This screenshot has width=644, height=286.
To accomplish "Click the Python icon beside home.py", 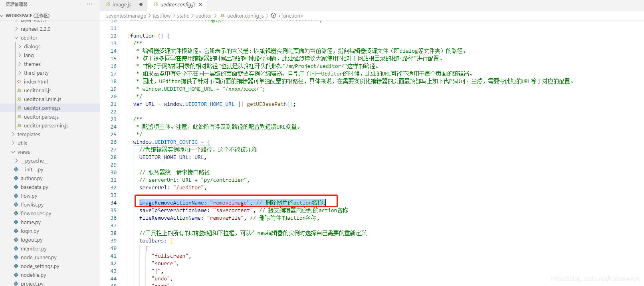I will (16, 222).
